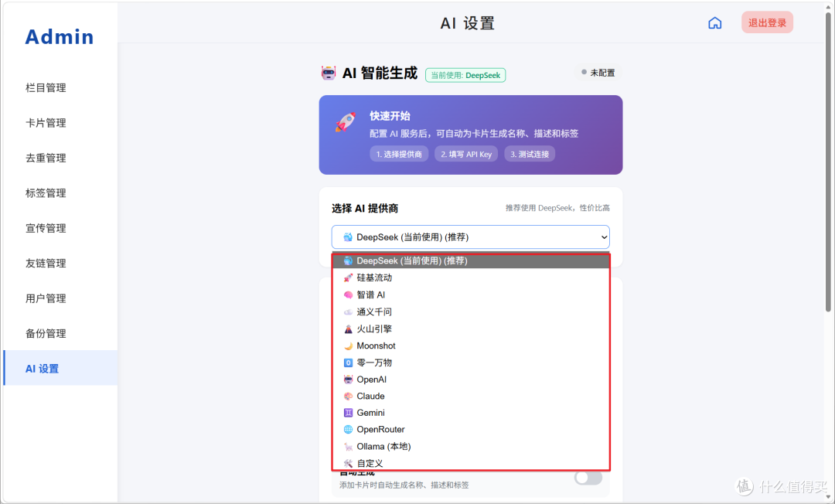
Task: Click the 2. 填写 API Key step chip
Action: click(x=466, y=154)
